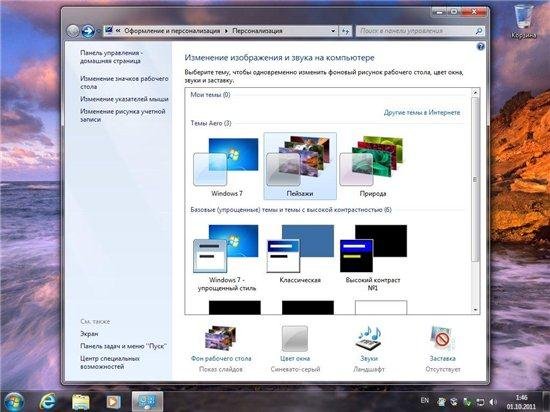Click the Personalization taskbar button

147,401
